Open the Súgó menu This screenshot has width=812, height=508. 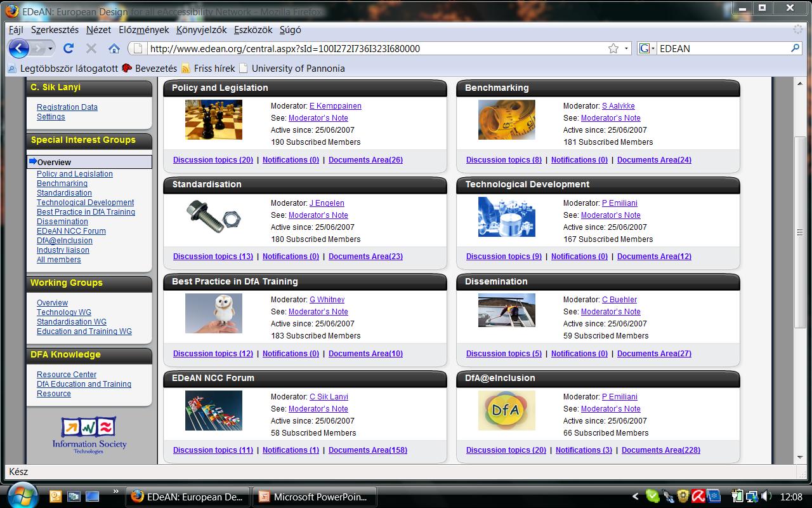(x=290, y=30)
